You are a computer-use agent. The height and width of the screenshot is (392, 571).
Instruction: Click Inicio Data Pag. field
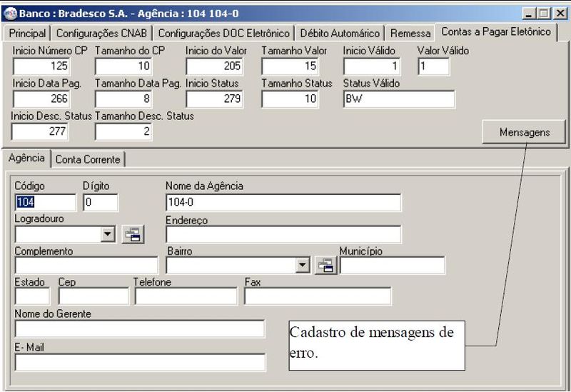pyautogui.click(x=41, y=99)
